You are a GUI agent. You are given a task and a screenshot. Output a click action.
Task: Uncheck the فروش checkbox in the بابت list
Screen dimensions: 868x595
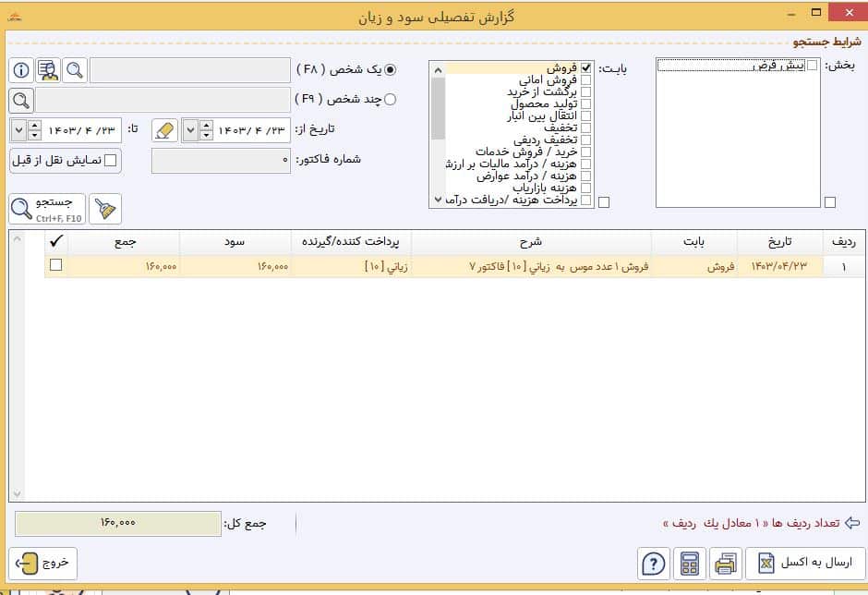coord(585,68)
